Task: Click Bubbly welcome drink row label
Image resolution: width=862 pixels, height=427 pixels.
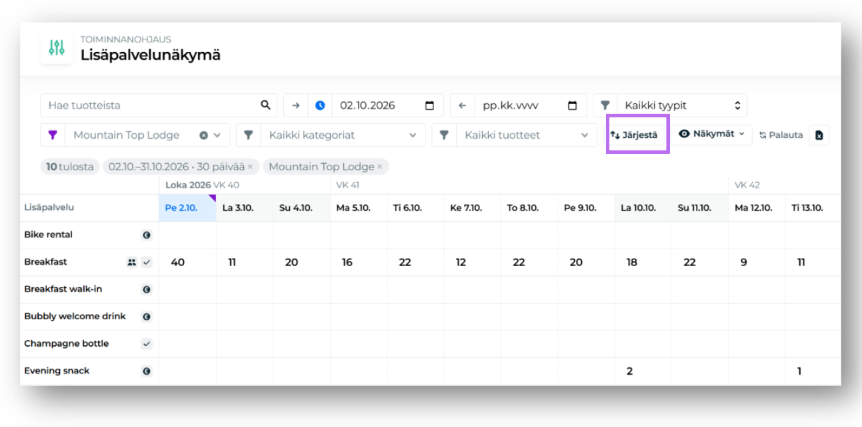Action: (75, 317)
